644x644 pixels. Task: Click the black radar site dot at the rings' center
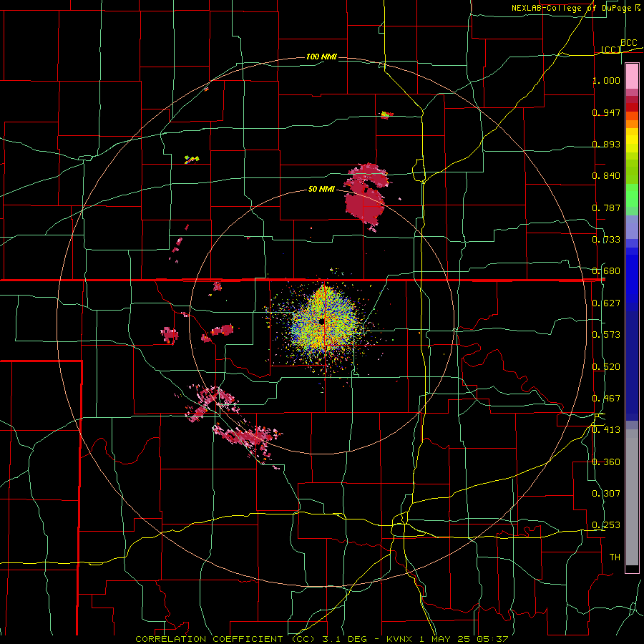[x=321, y=321]
